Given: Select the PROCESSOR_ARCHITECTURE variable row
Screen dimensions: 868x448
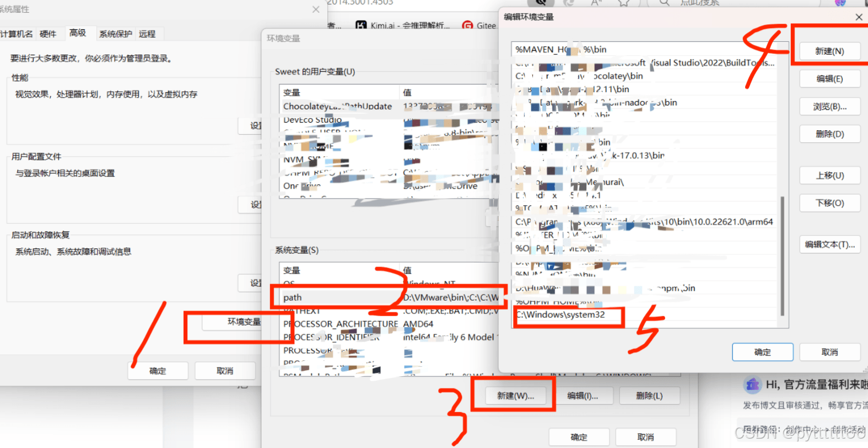Looking at the screenshot, I should click(x=390, y=324).
